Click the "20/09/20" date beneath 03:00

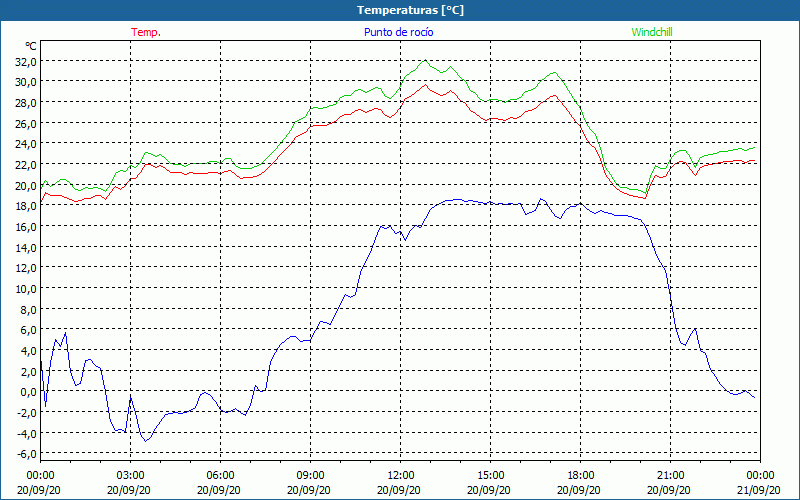[x=129, y=490]
